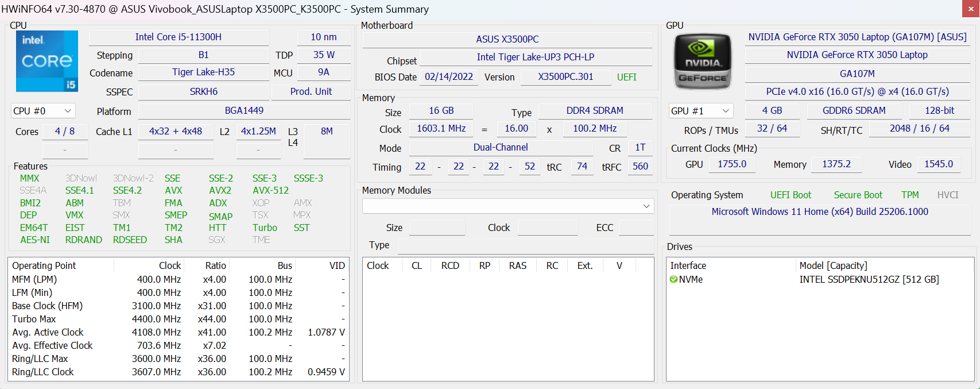Click the Windows 11 Home OS text

(820, 211)
